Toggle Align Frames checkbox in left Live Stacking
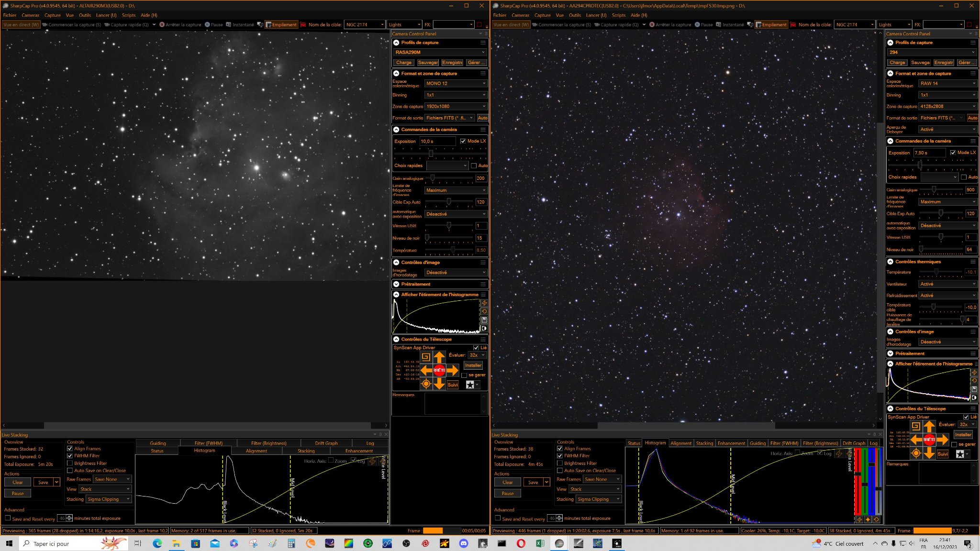The width and height of the screenshot is (980, 551). pyautogui.click(x=70, y=449)
